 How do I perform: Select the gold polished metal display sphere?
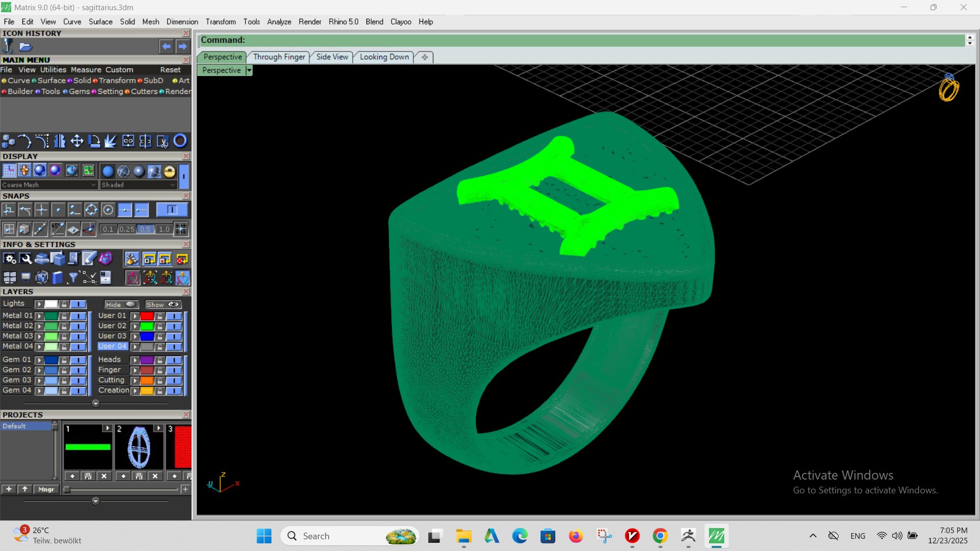(169, 171)
